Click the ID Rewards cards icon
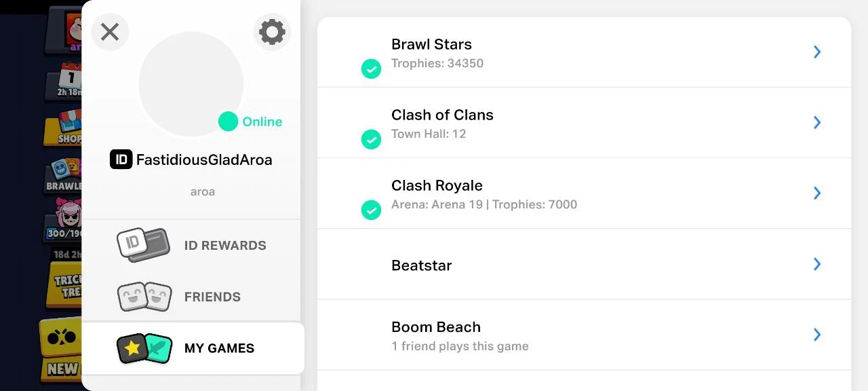The height and width of the screenshot is (391, 868). coord(143,245)
